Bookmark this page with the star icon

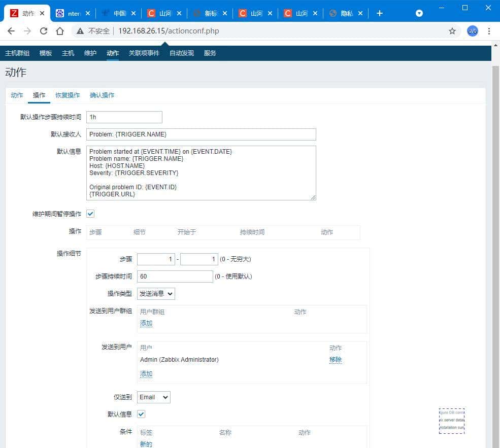coord(452,31)
